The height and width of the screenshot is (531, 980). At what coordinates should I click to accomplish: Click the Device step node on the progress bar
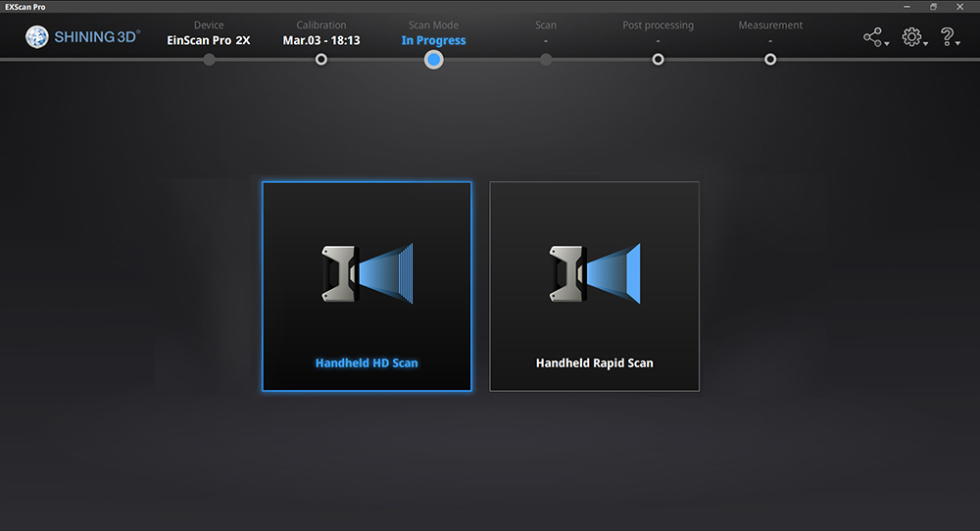(x=209, y=60)
